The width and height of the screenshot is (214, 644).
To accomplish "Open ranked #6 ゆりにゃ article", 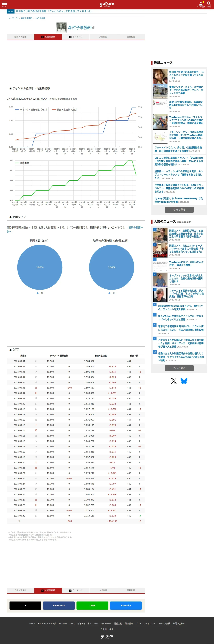I will tap(180, 307).
